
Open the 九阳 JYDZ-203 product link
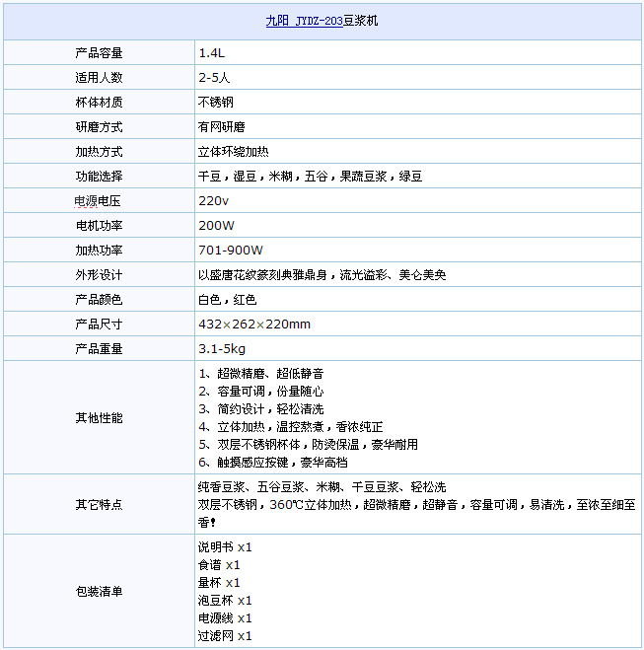coord(304,20)
